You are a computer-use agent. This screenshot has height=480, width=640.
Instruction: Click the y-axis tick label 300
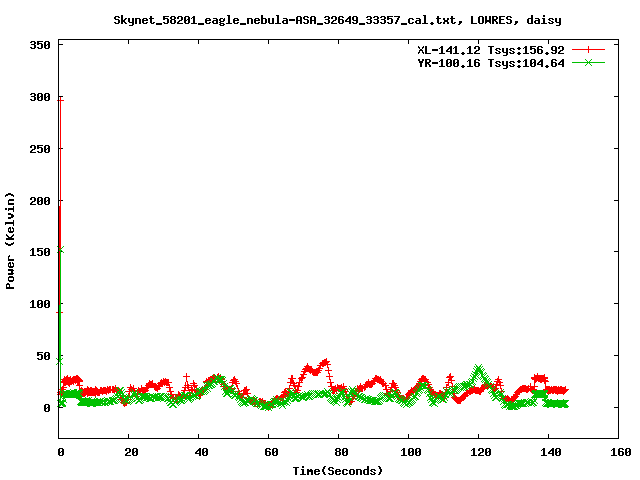pos(40,97)
